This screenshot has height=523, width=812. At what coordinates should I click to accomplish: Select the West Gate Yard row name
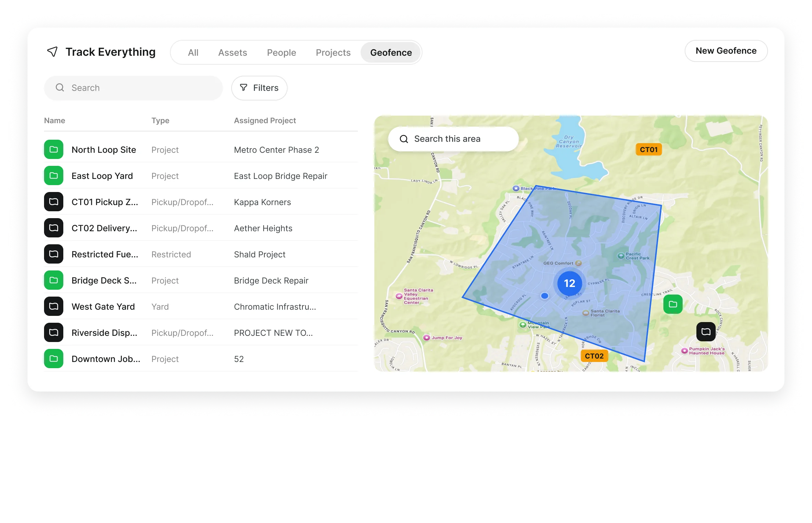point(103,307)
